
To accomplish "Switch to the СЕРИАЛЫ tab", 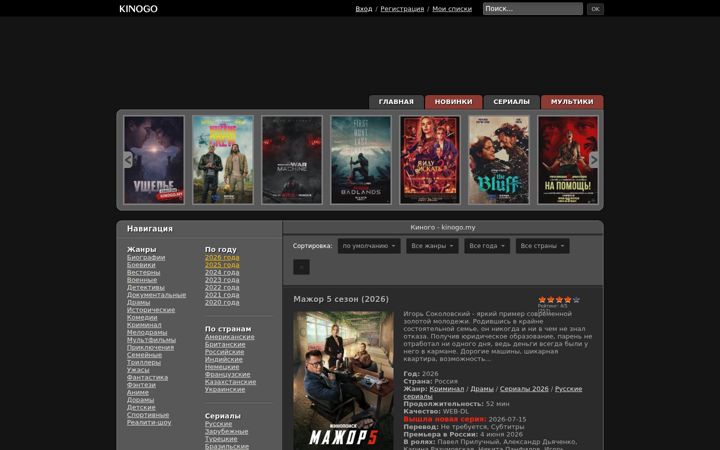I will (x=512, y=102).
